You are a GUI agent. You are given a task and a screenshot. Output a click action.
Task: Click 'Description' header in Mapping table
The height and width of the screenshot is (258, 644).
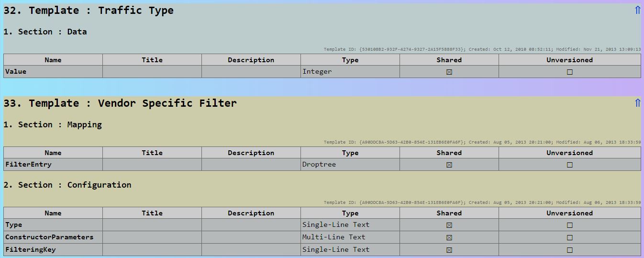point(251,153)
